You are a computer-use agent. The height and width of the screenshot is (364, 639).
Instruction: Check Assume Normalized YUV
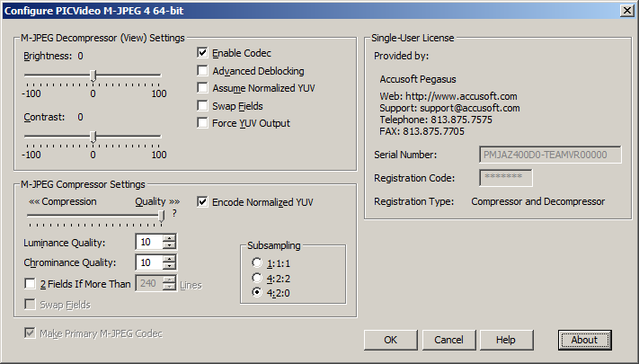click(x=203, y=88)
